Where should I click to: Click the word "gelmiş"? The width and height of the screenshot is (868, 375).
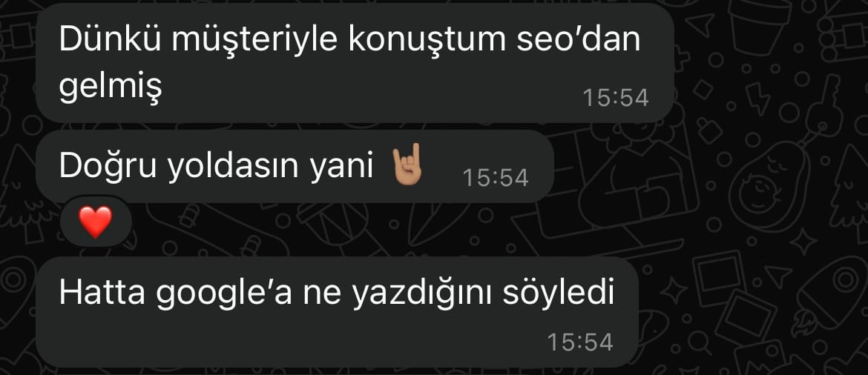click(x=110, y=88)
